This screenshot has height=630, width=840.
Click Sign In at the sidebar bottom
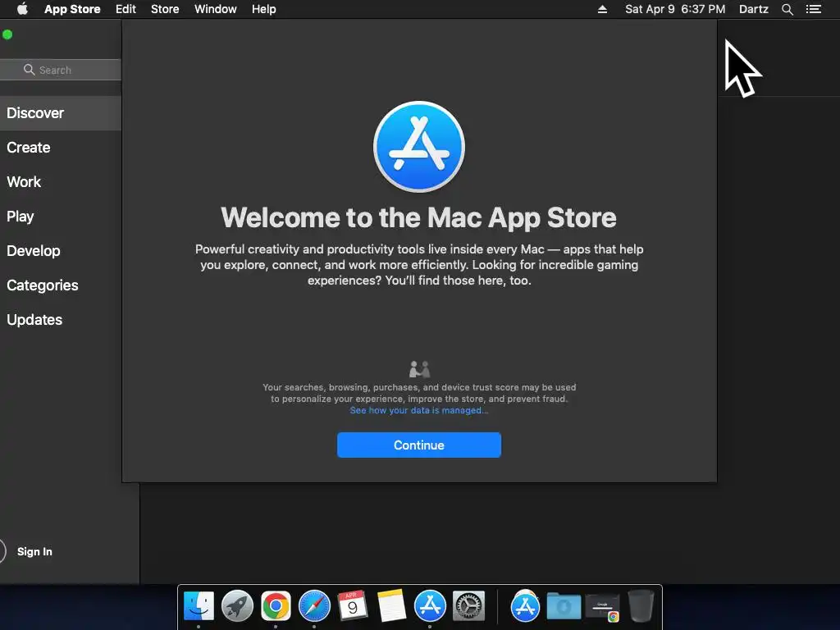click(34, 551)
